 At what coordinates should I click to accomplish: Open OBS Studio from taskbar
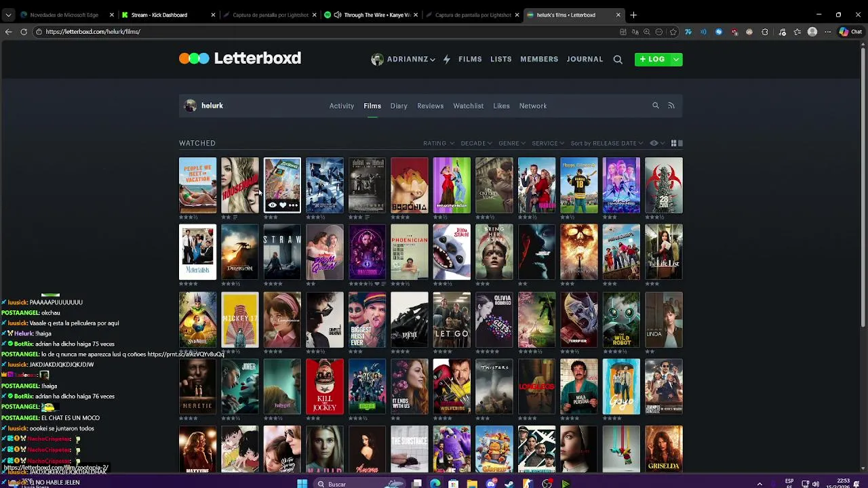click(547, 484)
